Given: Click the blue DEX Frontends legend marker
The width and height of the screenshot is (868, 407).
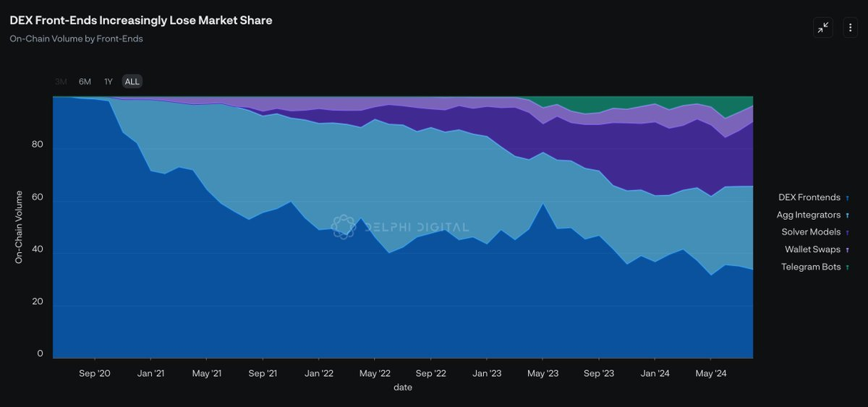Looking at the screenshot, I should 847,197.
